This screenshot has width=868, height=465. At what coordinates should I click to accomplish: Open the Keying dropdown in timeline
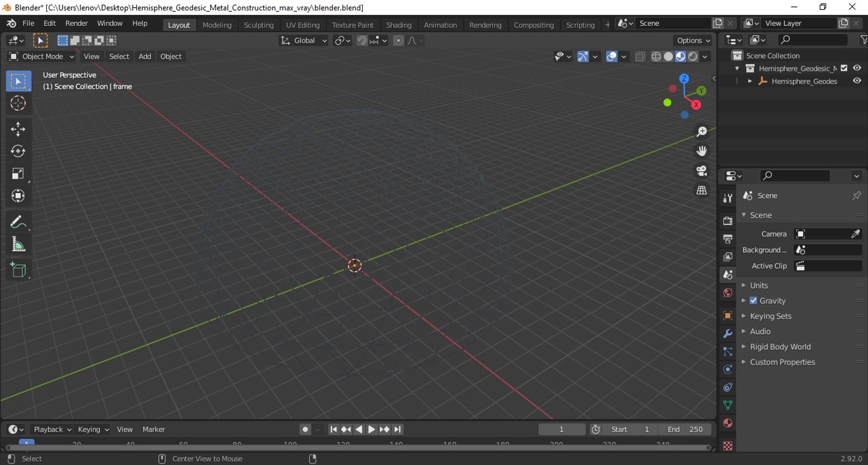pos(93,429)
